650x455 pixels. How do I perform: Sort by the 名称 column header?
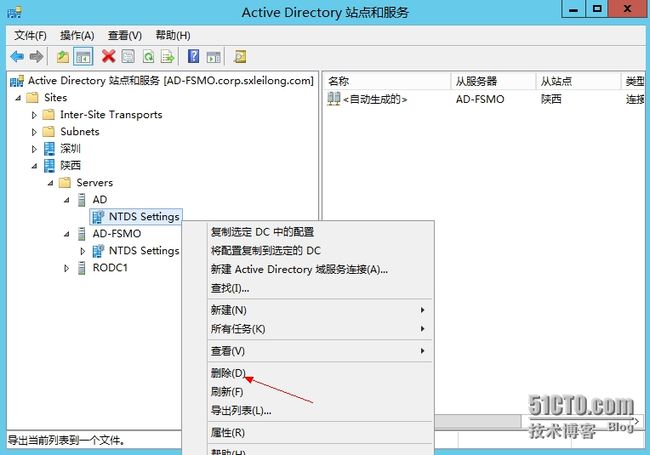click(x=386, y=81)
